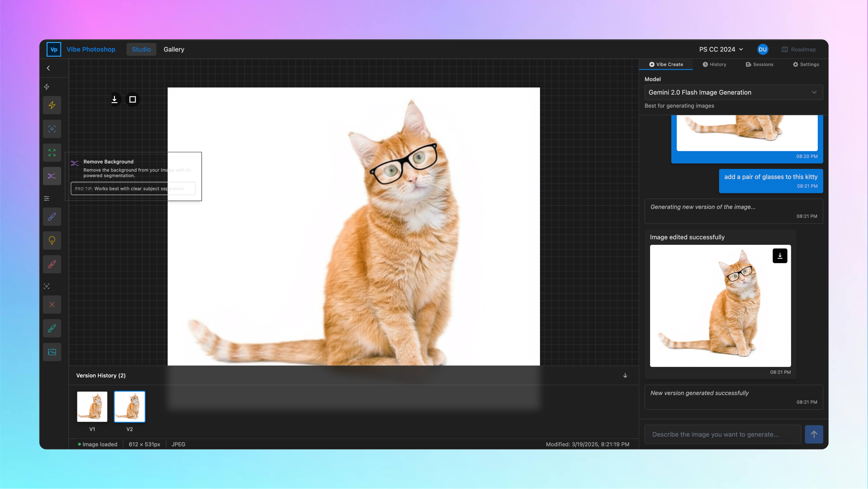This screenshot has width=868, height=489.
Task: Select the V1 version thumbnail
Action: (92, 407)
